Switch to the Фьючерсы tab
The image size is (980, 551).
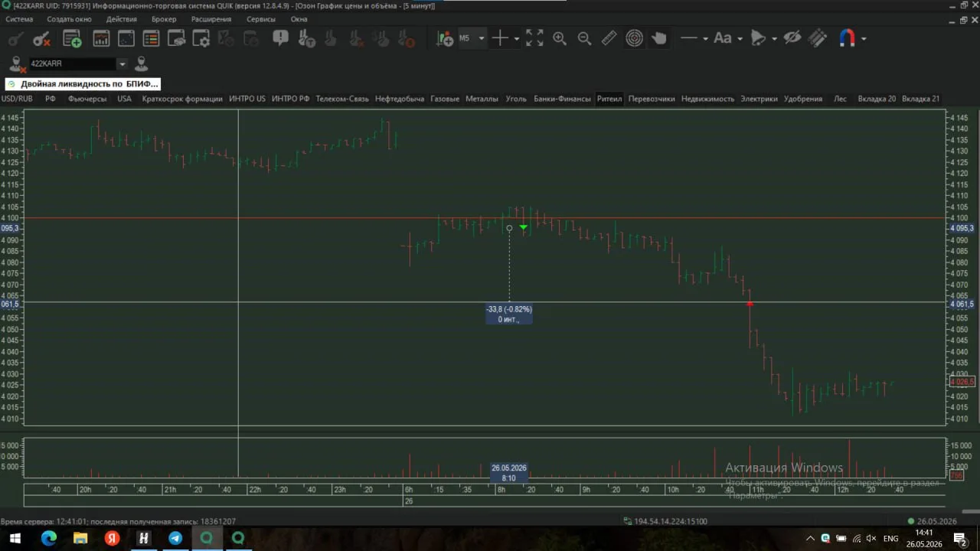[x=87, y=99]
